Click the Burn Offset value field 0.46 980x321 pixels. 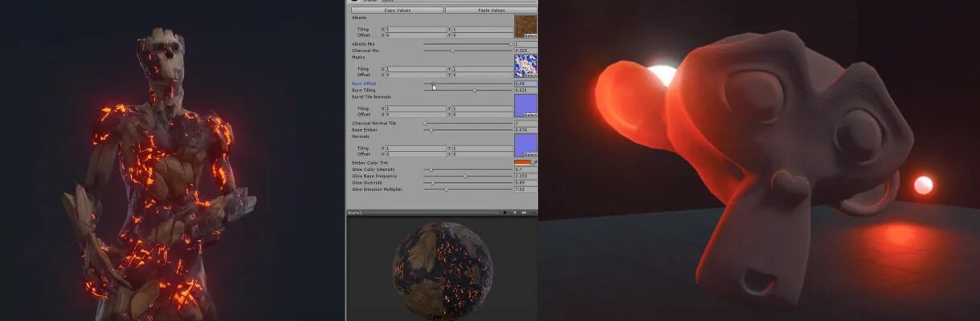(525, 83)
